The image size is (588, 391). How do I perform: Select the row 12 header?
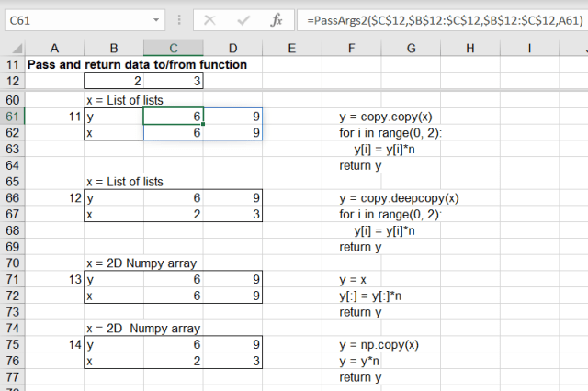coord(12,81)
